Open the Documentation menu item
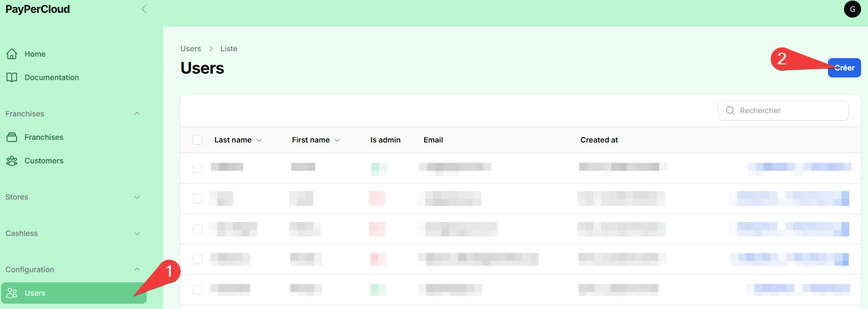 (x=74, y=77)
